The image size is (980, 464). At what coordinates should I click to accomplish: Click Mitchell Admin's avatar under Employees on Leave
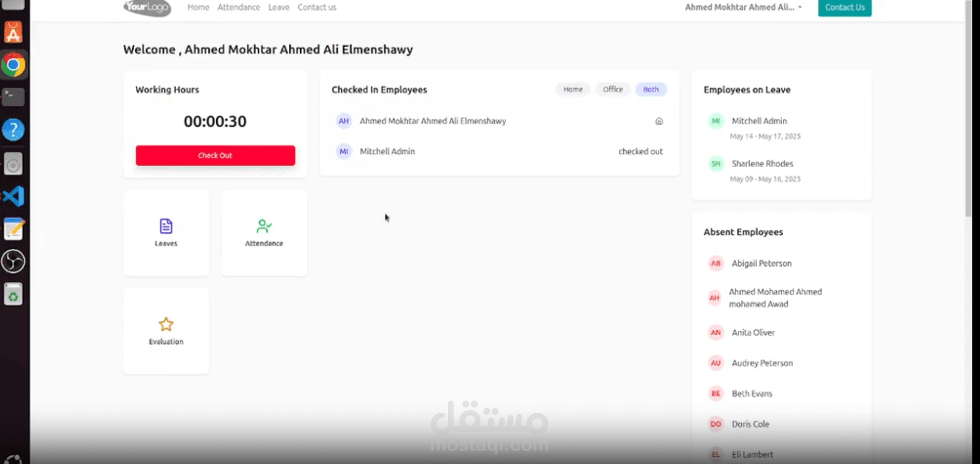point(716,121)
